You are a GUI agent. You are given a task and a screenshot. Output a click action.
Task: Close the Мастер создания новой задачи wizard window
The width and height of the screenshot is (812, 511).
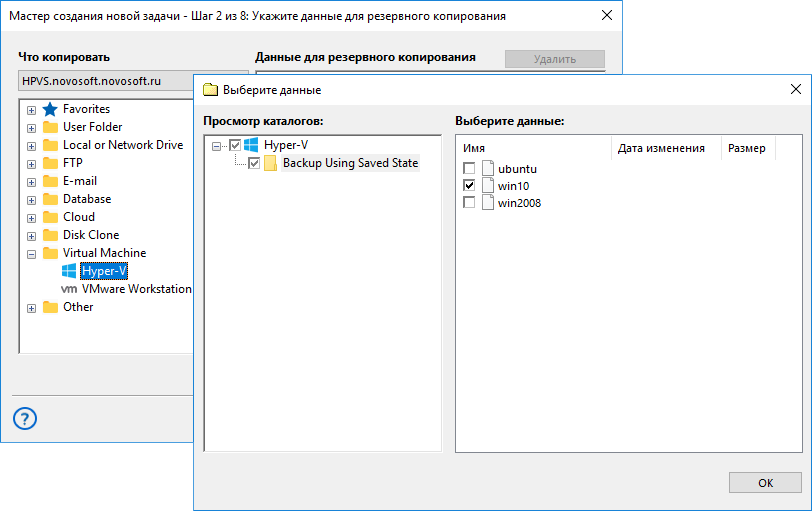pos(607,16)
